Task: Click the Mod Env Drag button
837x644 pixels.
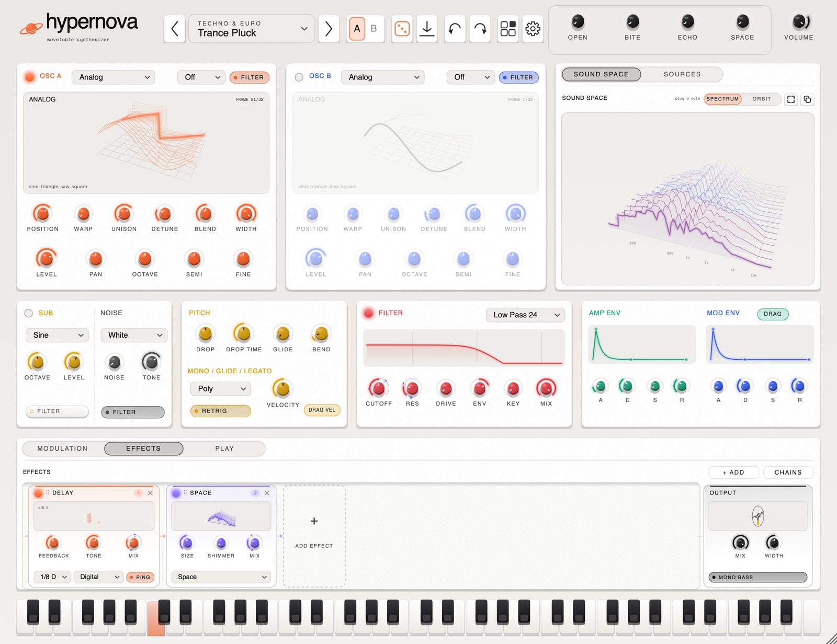Action: click(773, 314)
